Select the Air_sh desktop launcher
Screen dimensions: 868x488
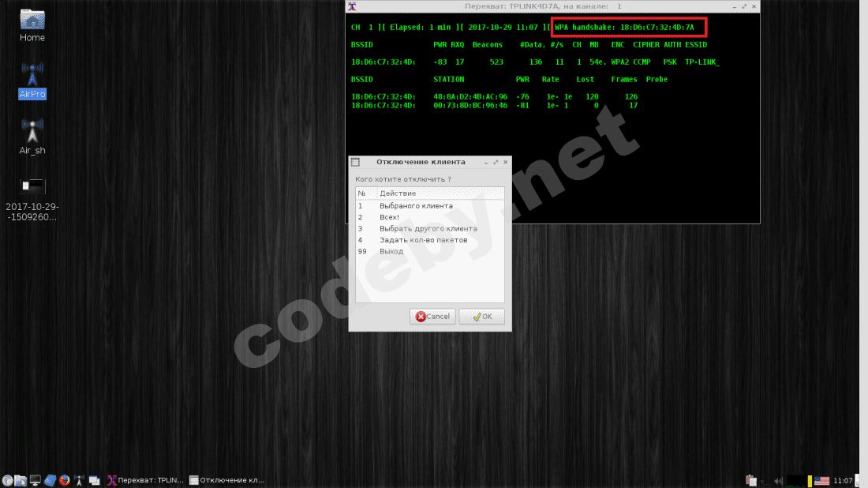pyautogui.click(x=32, y=137)
